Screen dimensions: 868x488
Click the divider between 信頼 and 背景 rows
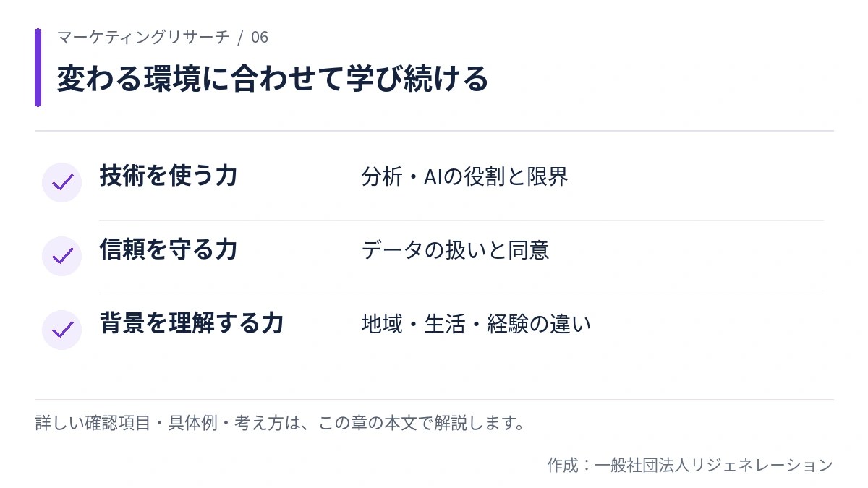pyautogui.click(x=461, y=294)
